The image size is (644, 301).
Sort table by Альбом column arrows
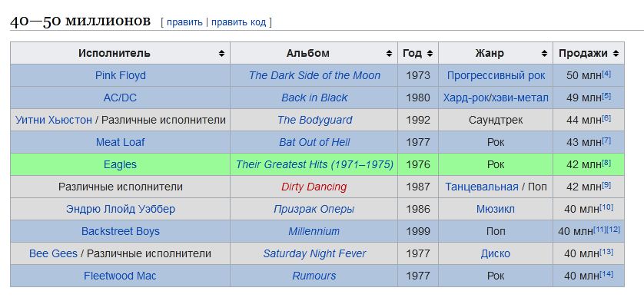[389, 54]
